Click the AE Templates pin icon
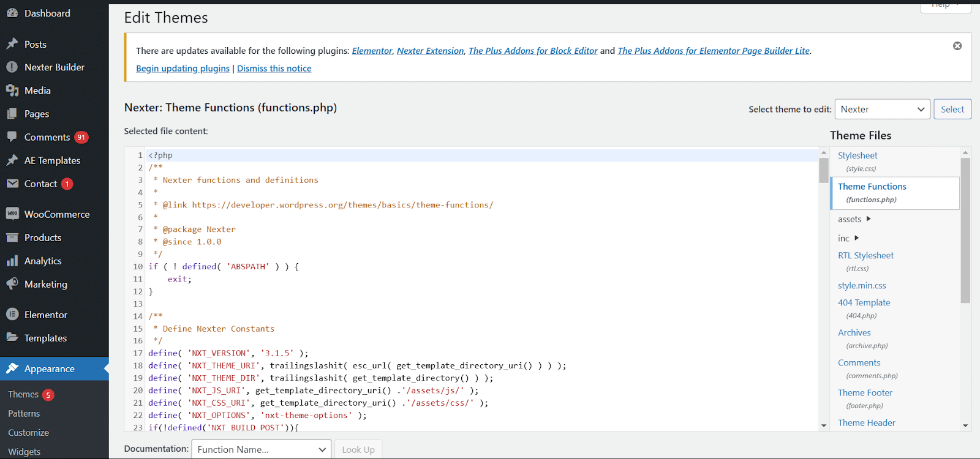 pos(12,160)
